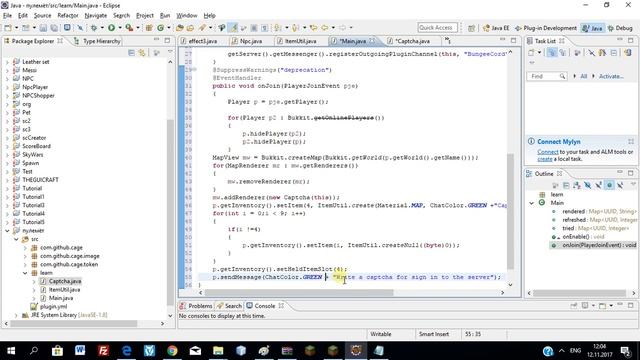Open Google Chrome from the taskbar
Image resolution: width=640 pixels, height=360 pixels.
(172, 351)
